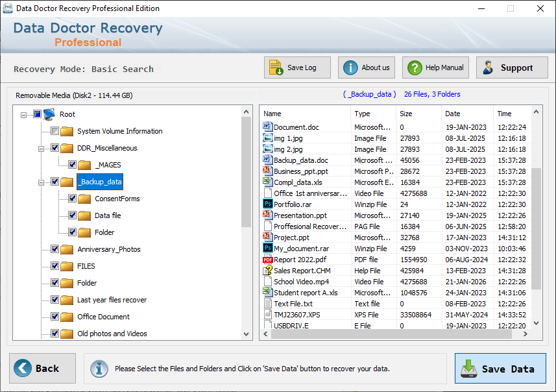Screen dimensions: 556x392
Task: Click the folder icon of Anniversary_Photos
Action: [67, 249]
